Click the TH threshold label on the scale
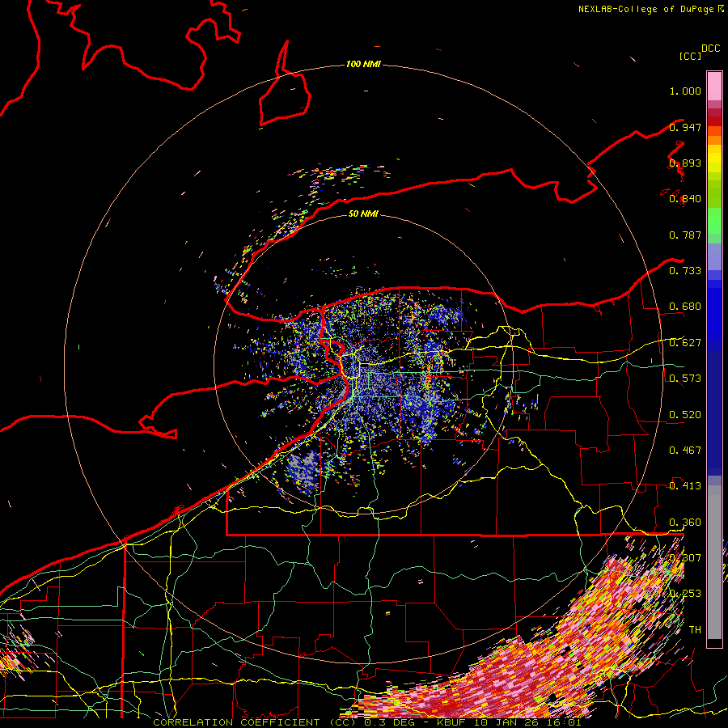Image resolution: width=728 pixels, height=728 pixels. tap(695, 630)
